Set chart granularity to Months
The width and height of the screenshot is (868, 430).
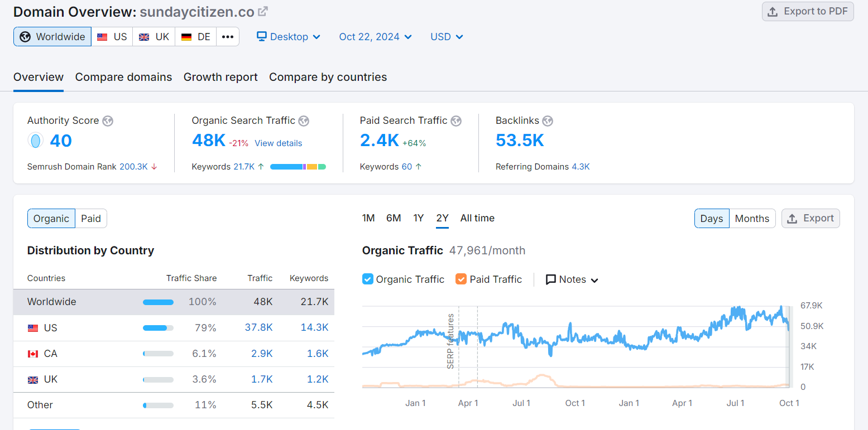click(x=752, y=219)
